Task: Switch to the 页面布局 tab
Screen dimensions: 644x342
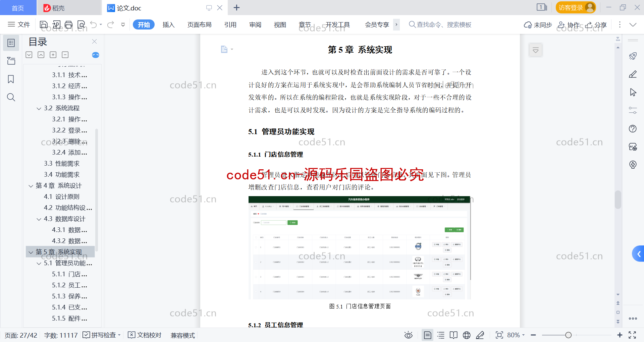Action: 199,24
